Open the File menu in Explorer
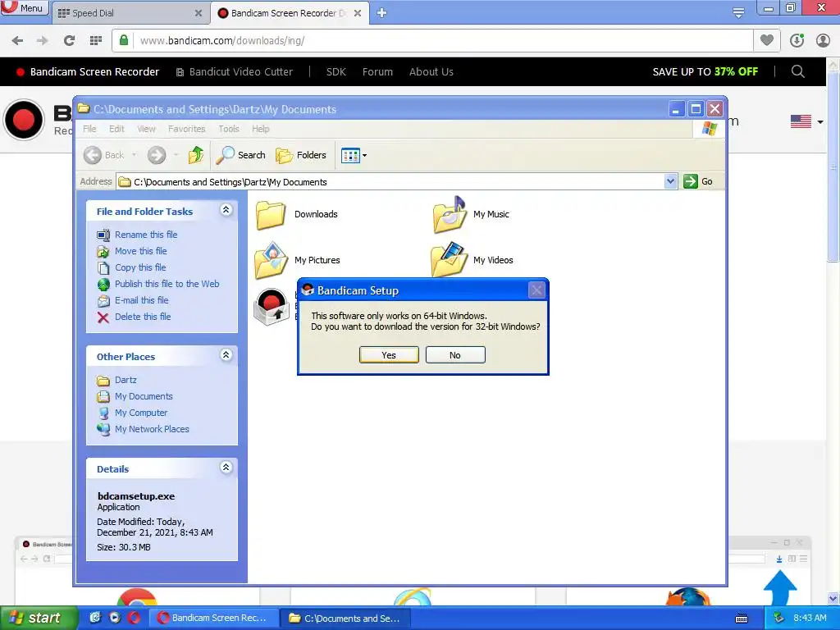The width and height of the screenshot is (840, 630). point(89,129)
